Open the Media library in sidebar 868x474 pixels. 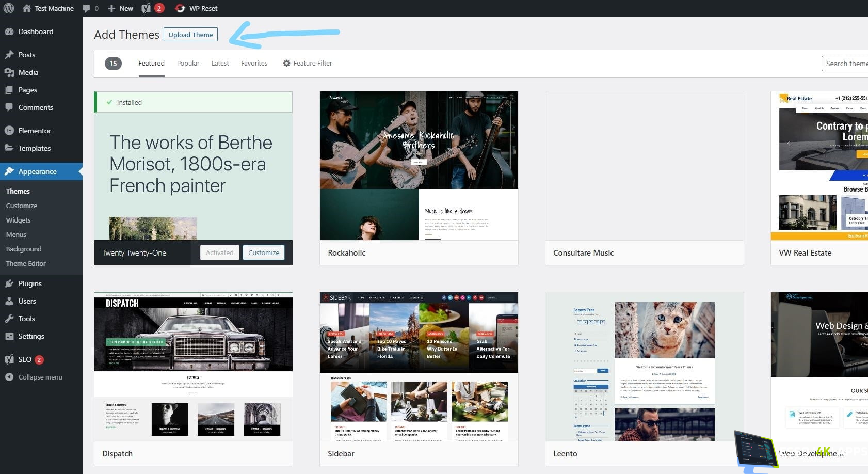point(28,72)
